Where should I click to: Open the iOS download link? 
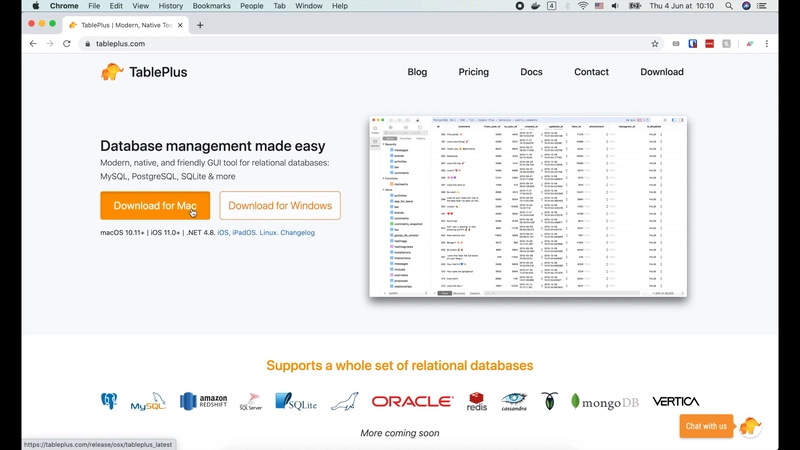point(223,233)
